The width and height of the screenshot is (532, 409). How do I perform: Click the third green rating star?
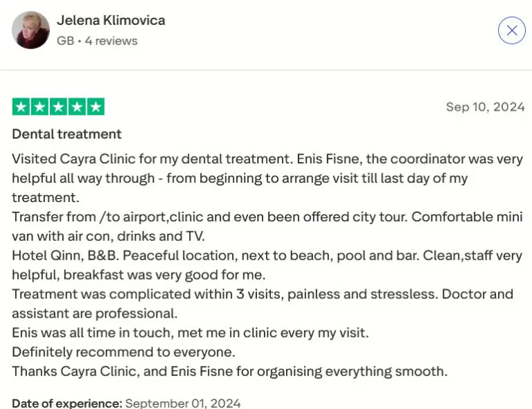[x=59, y=107]
